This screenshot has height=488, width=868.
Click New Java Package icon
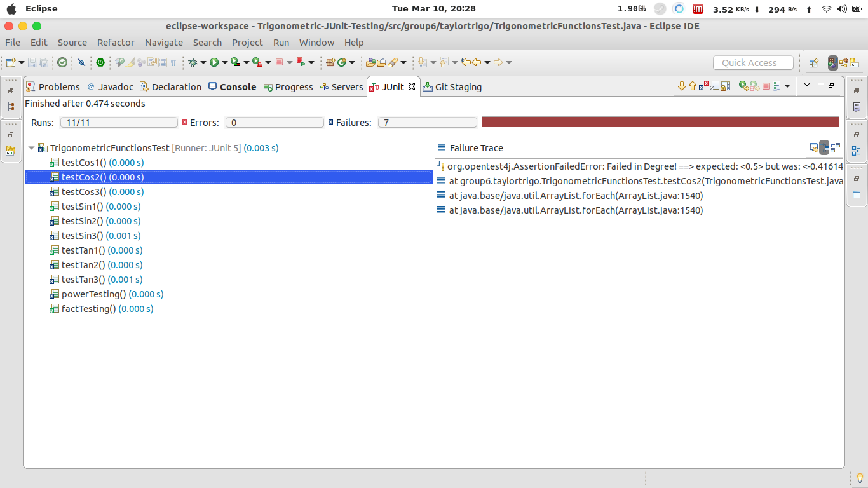pos(330,62)
